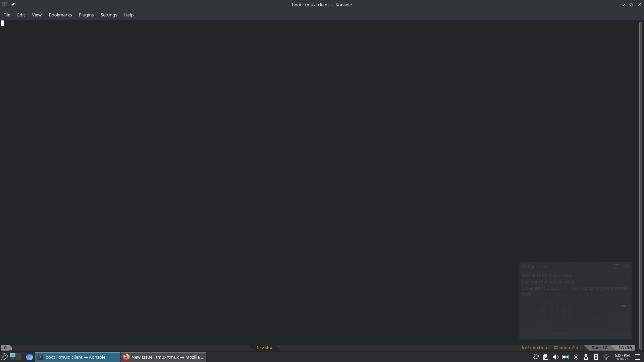644x362 pixels.
Task: Open the Help menu
Action: [x=129, y=15]
